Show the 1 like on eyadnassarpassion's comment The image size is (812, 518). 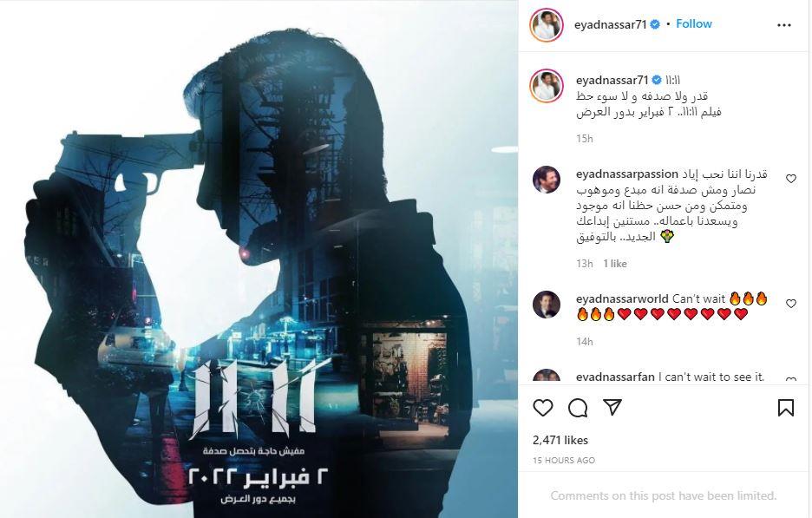(x=615, y=264)
